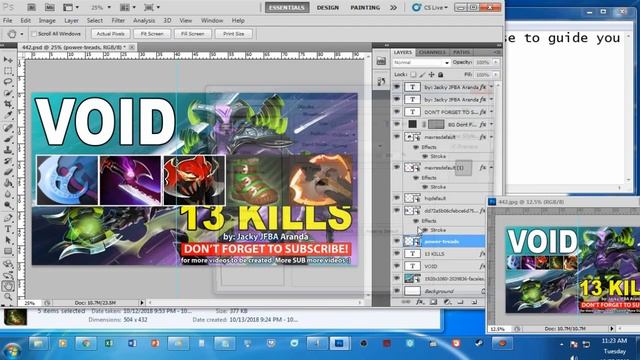Click the Fill Screen button
This screenshot has height=360, width=640.
(x=192, y=34)
